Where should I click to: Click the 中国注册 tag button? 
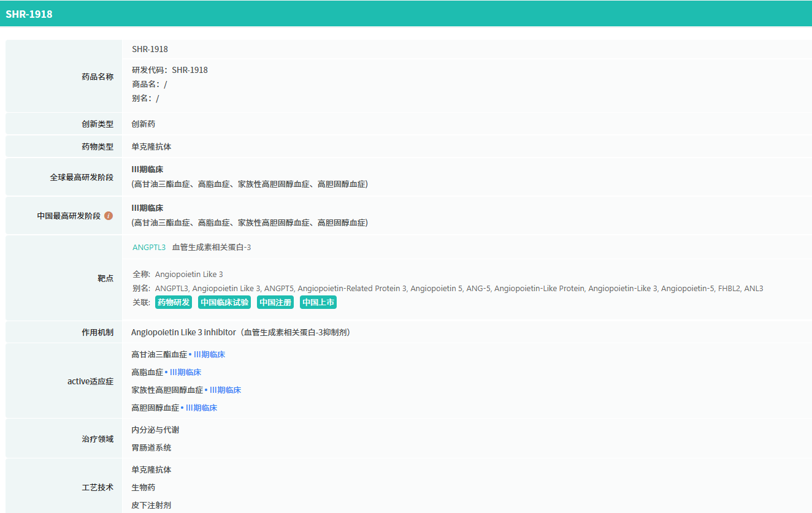[275, 302]
